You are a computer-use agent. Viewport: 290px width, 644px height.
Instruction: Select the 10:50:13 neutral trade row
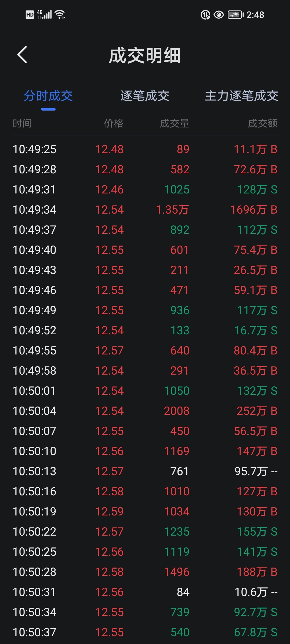(145, 471)
